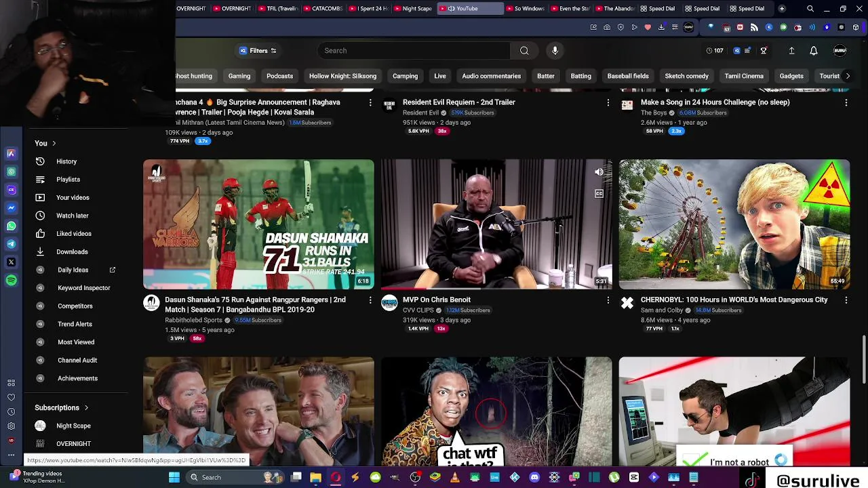868x488 pixels.
Task: Open more Opera sidebar options (three dots)
Action: point(11,455)
